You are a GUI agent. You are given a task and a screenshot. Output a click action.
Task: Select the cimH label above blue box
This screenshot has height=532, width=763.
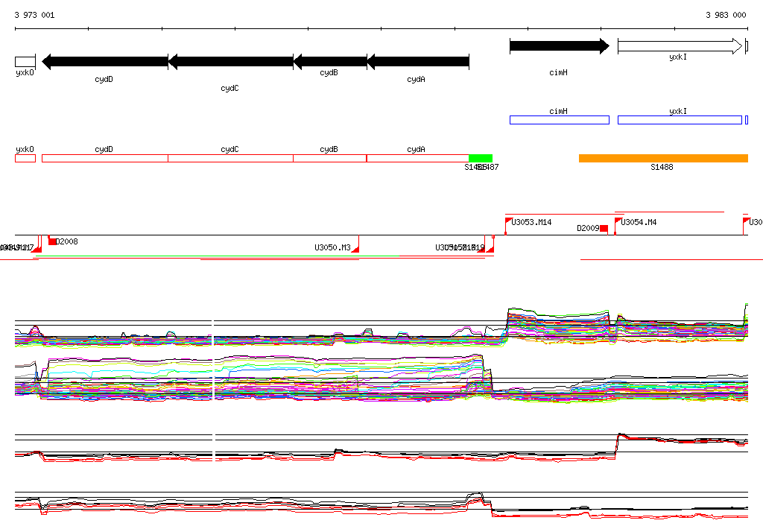pyautogui.click(x=558, y=112)
